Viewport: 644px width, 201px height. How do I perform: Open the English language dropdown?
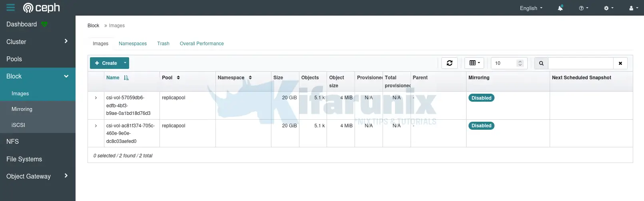pyautogui.click(x=531, y=8)
